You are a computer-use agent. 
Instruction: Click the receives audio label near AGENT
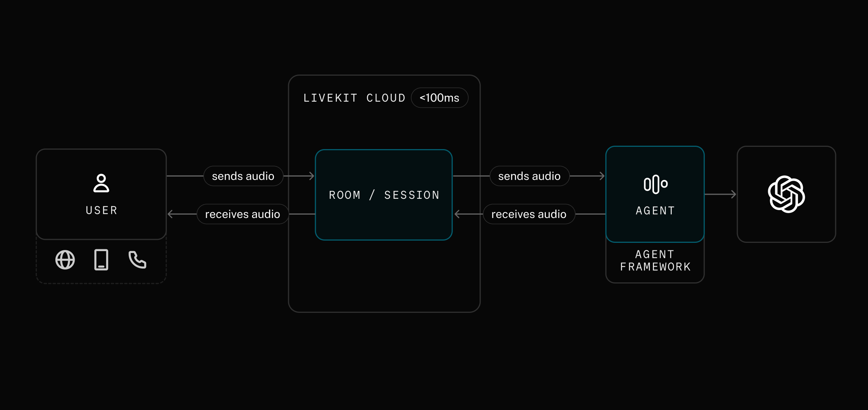coord(529,214)
